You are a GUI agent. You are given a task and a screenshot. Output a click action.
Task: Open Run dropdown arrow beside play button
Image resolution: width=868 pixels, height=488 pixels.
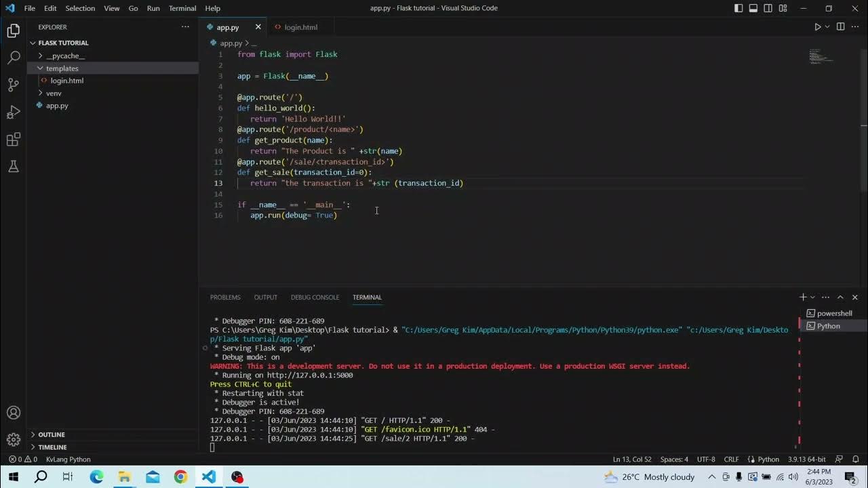(x=828, y=27)
